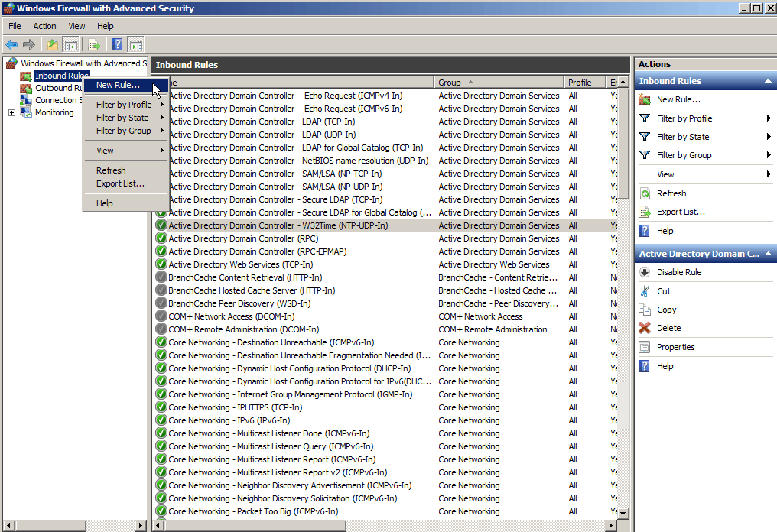Screen dimensions: 777x532
Task: Click the Filter by Profile funnel icon
Action: tap(645, 118)
